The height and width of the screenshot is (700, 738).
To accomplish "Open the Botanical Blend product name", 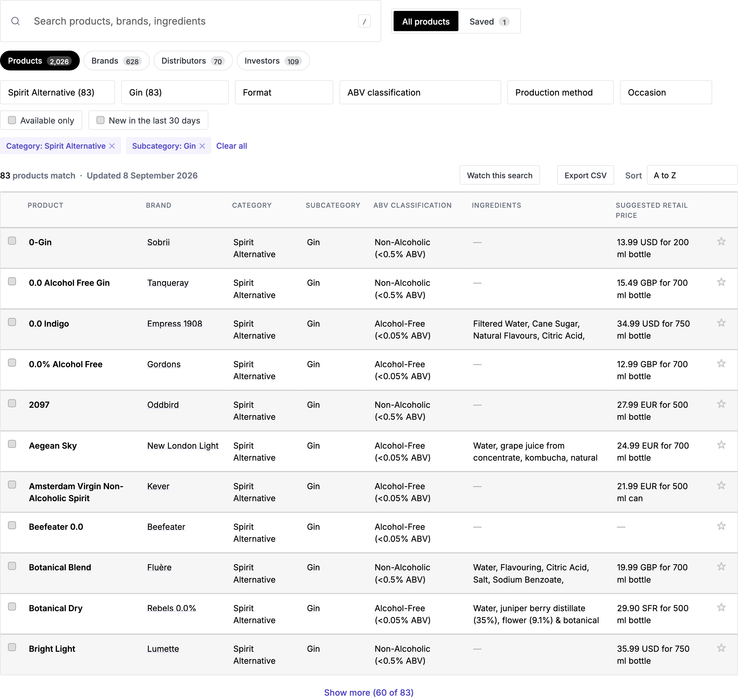I will coord(60,567).
